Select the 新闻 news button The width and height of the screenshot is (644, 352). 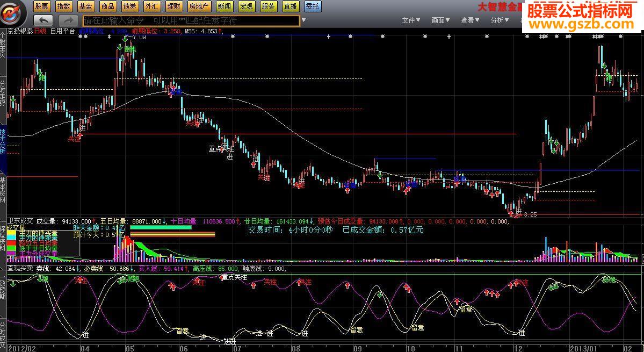(x=225, y=6)
